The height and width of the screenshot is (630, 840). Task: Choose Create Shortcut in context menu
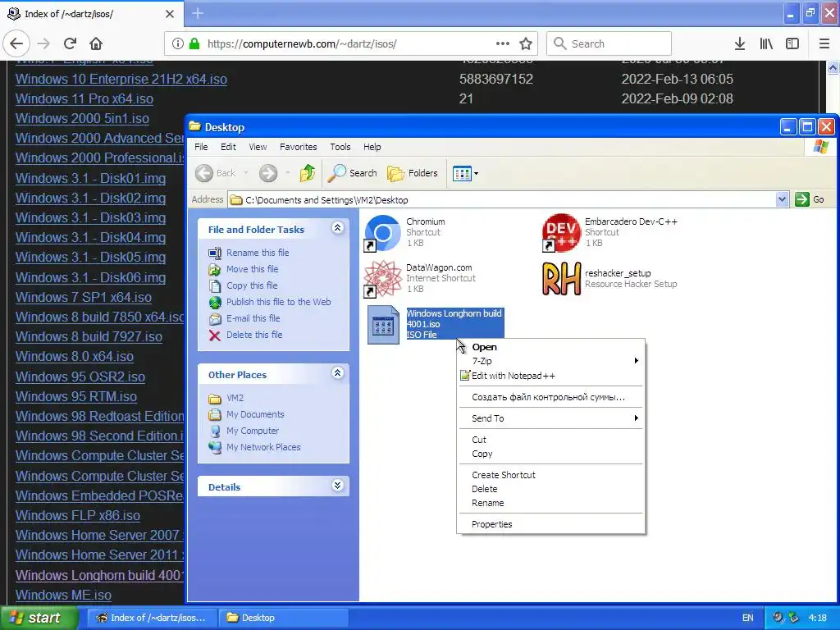pyautogui.click(x=550, y=475)
